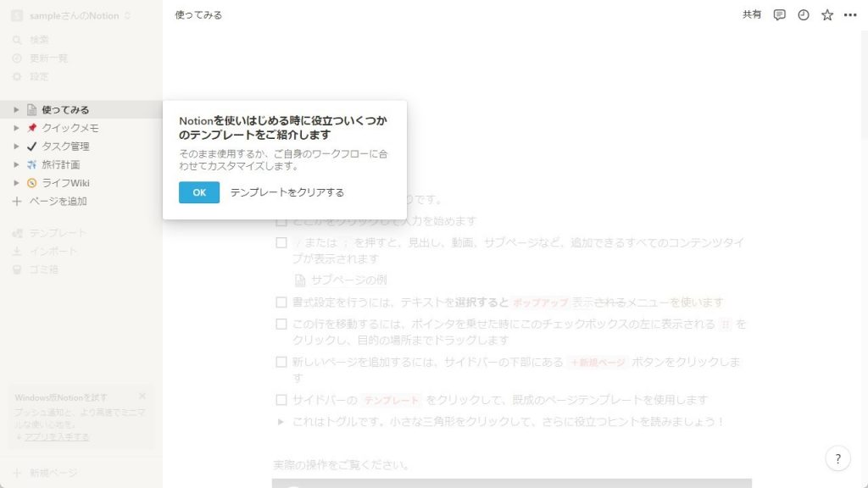Check the 書式設定を行うには checkbox
868x488 pixels.
click(x=281, y=302)
